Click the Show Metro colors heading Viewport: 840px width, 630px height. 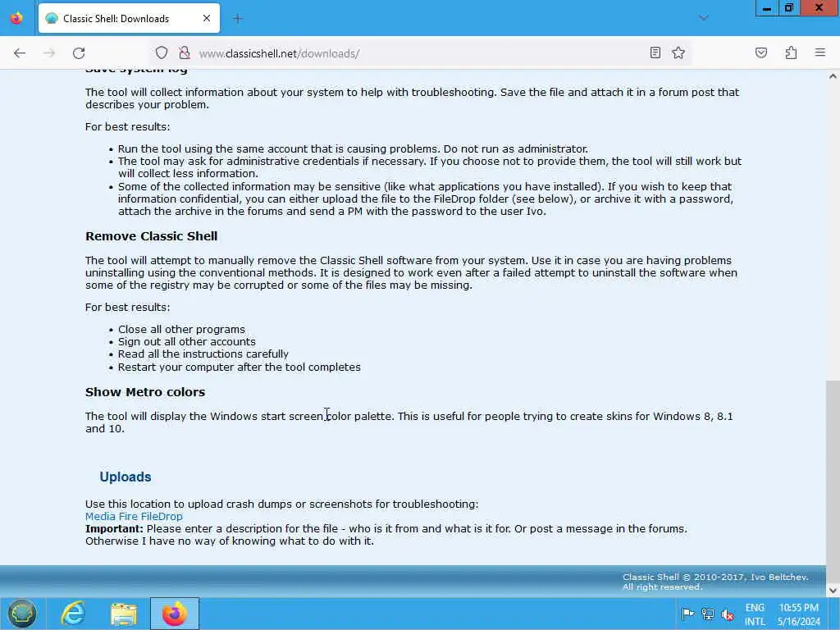(x=145, y=392)
